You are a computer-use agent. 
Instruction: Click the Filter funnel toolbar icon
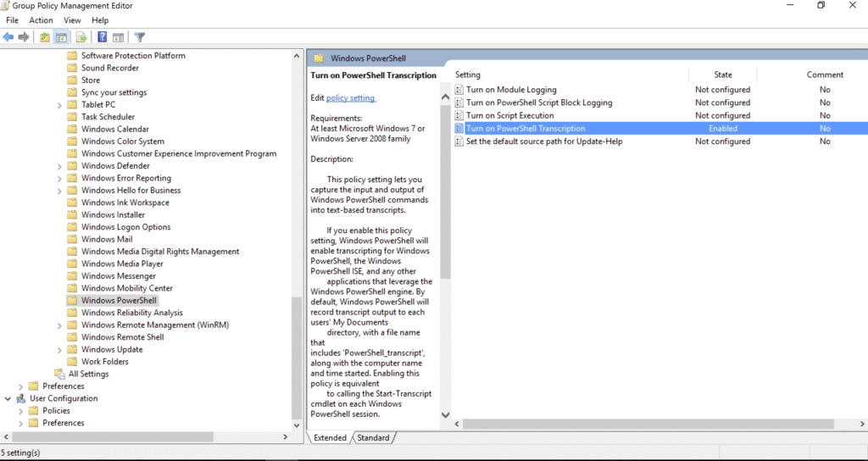(x=140, y=37)
